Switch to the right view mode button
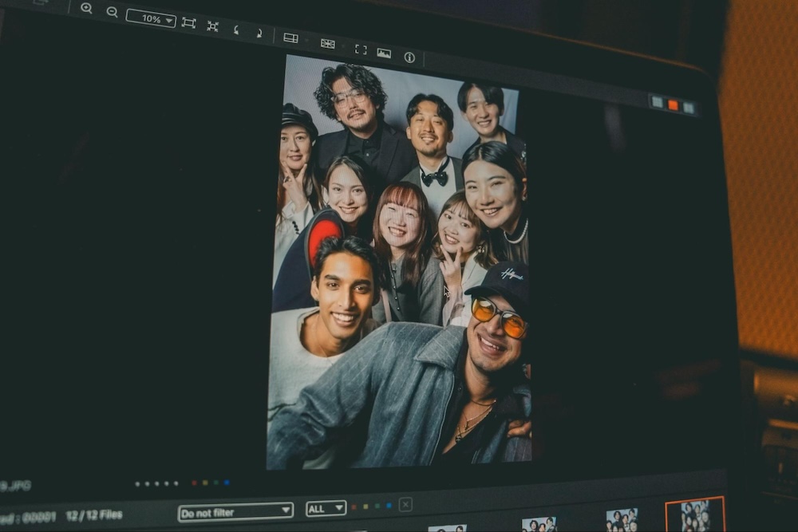Screen dimensions: 798x532 pyautogui.click(x=688, y=108)
